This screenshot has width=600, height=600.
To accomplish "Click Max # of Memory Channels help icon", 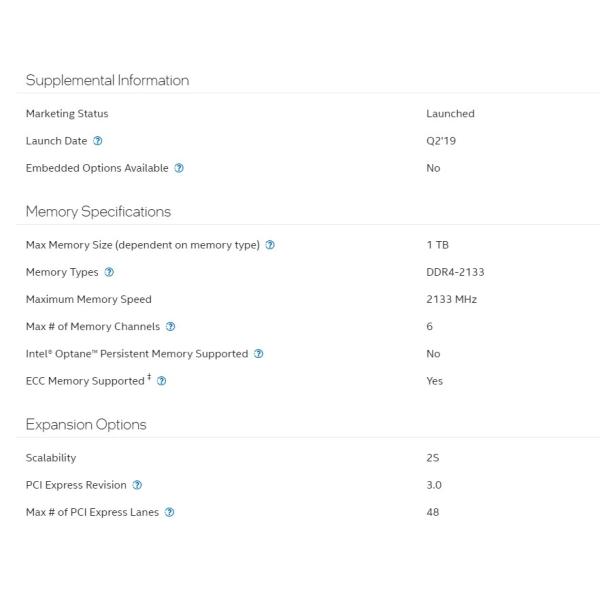I will tap(171, 326).
